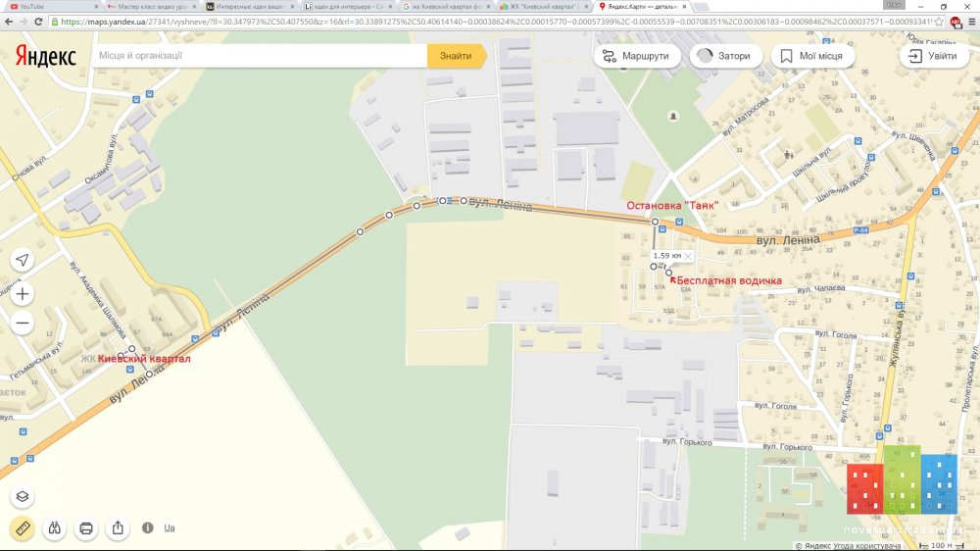
Task: Close the Яндекс.Карты tab
Action: pyautogui.click(x=684, y=6)
